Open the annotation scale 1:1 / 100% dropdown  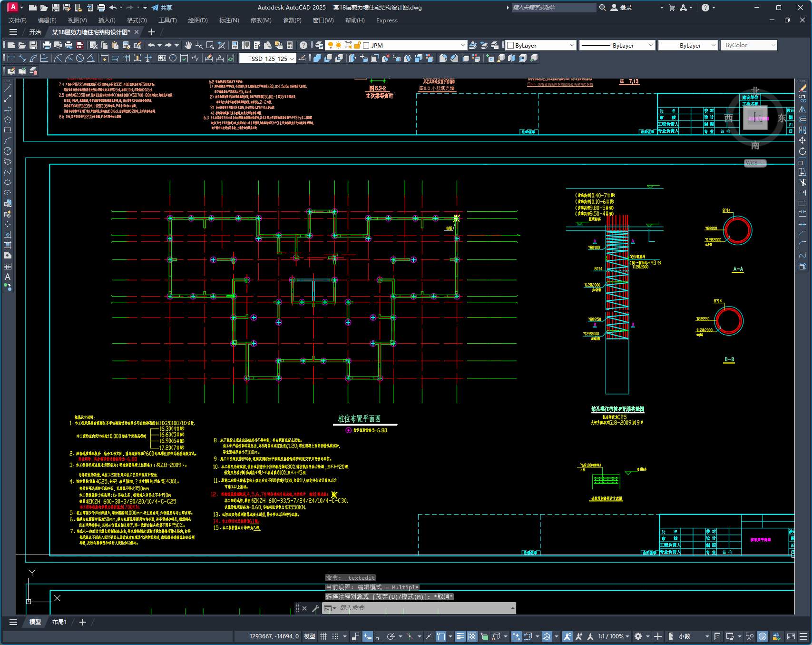(616, 636)
